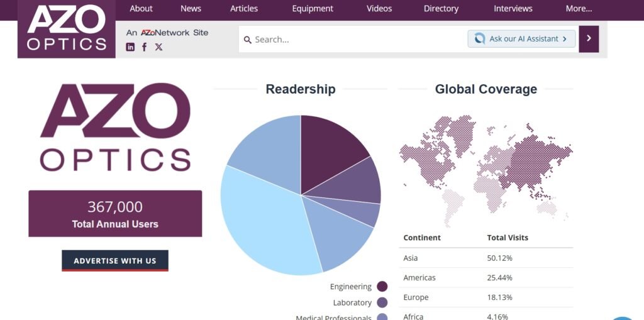The width and height of the screenshot is (644, 320).
Task: Go to the Articles section
Action: coord(244,9)
